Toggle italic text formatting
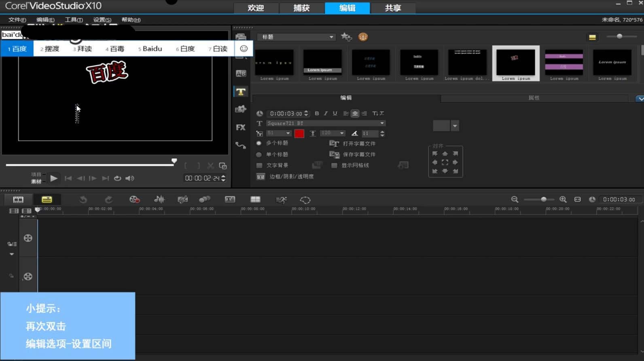The height and width of the screenshot is (361, 644). [x=326, y=113]
